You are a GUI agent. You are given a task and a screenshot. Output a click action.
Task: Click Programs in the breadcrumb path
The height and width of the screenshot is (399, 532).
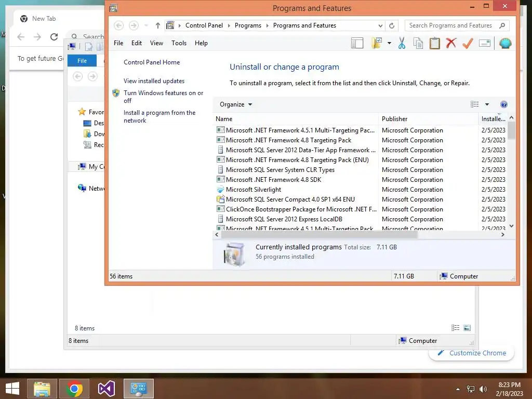tap(248, 25)
